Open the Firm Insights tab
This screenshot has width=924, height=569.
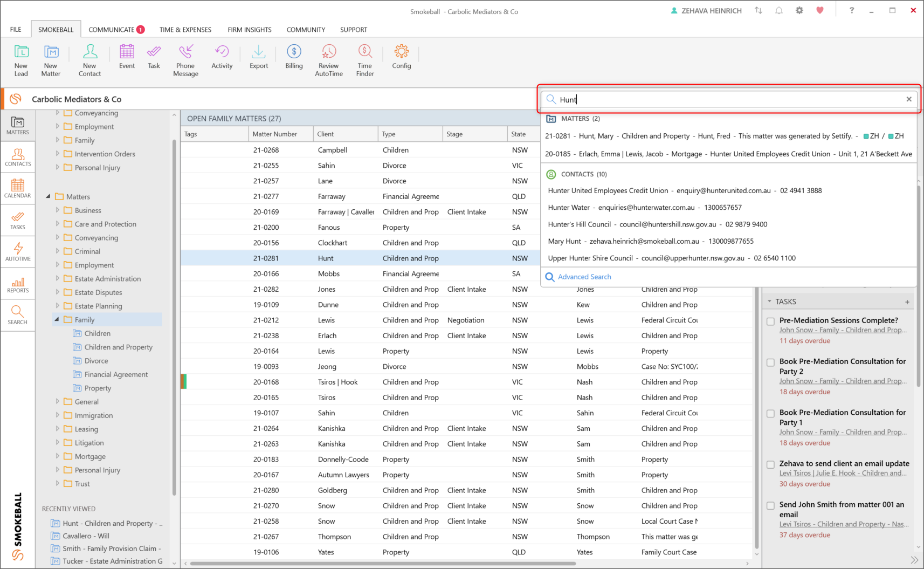(x=250, y=30)
